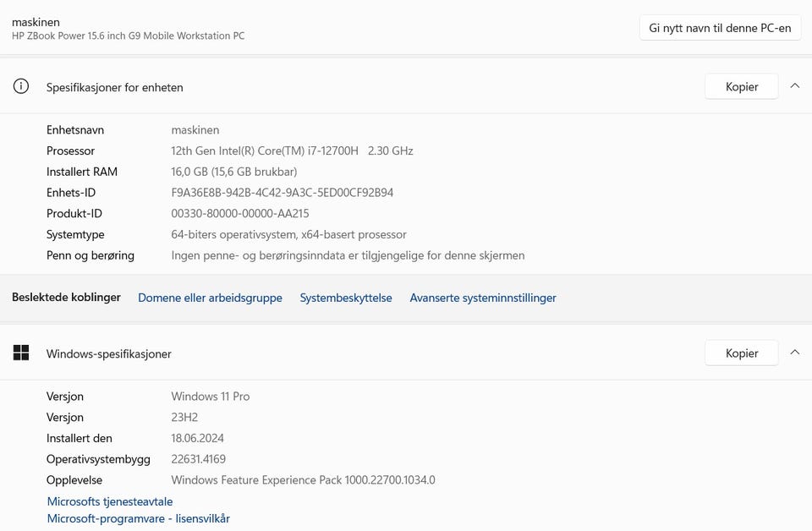Click the Windows-spesifikasjoner header title
This screenshot has width=812, height=531.
pyautogui.click(x=109, y=353)
